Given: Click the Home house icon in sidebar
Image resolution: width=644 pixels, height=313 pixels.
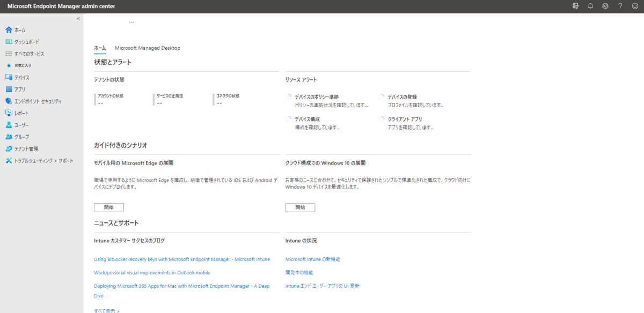Looking at the screenshot, I should pos(9,30).
